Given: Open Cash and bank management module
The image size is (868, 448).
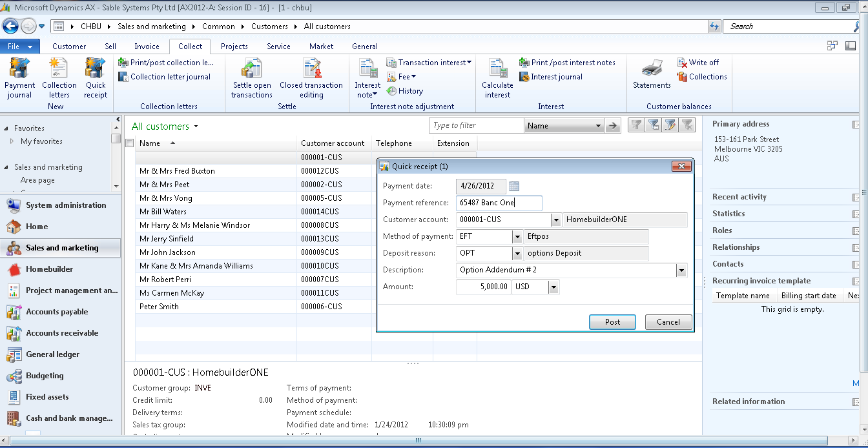Looking at the screenshot, I should tap(61, 418).
